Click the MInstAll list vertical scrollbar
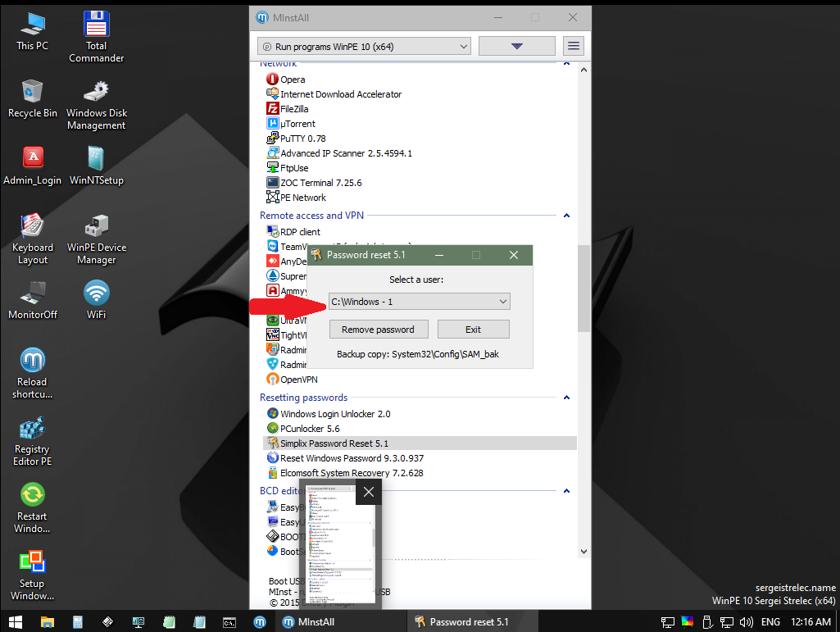Screen dimensions: 840x632 pos(583,289)
